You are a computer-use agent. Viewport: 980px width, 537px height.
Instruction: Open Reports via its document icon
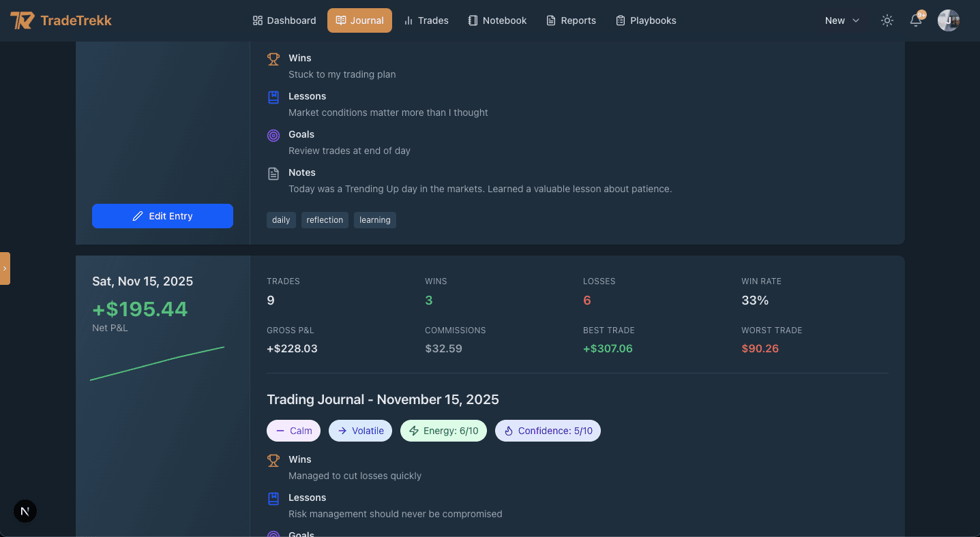coord(550,20)
